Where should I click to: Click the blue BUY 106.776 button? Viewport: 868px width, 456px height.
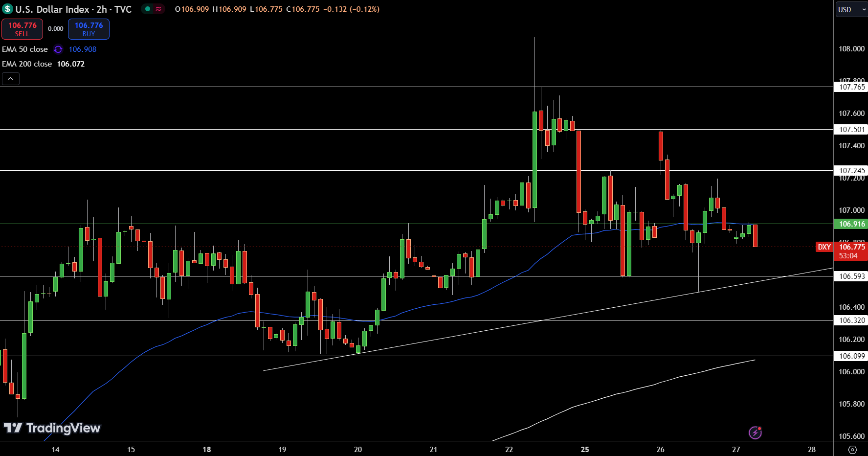[89, 29]
